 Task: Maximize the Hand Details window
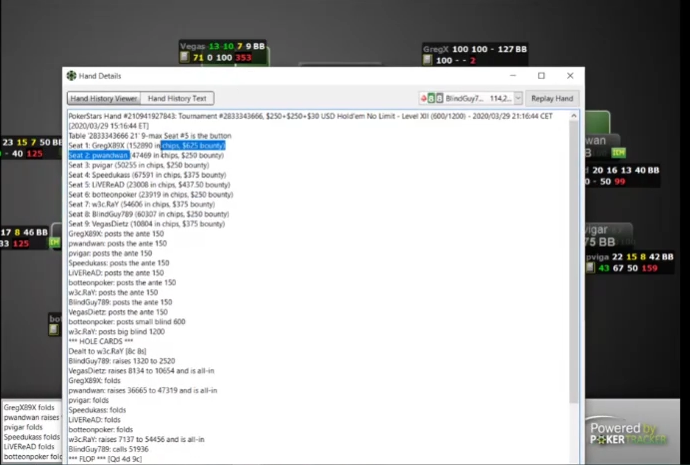541,76
